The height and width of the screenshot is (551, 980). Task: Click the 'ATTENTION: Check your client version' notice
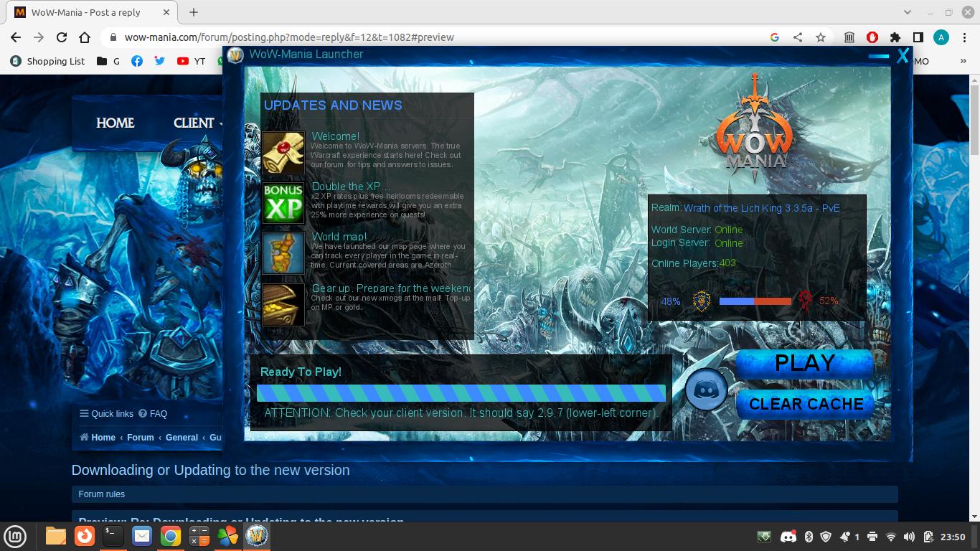[x=461, y=413]
